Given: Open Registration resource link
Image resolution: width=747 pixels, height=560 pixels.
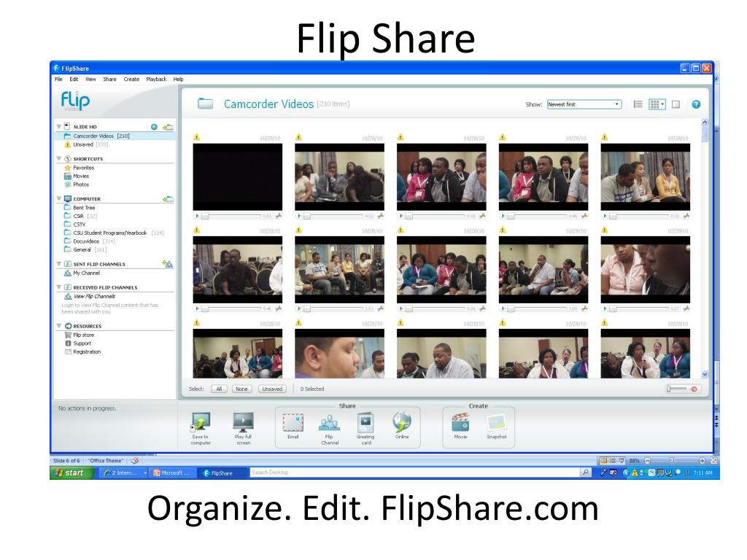Looking at the screenshot, I should 87,352.
